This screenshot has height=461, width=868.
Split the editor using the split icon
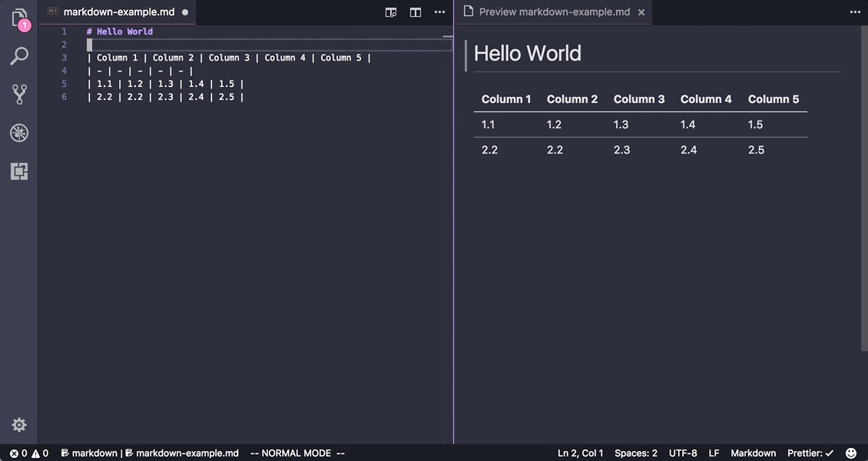pyautogui.click(x=415, y=12)
